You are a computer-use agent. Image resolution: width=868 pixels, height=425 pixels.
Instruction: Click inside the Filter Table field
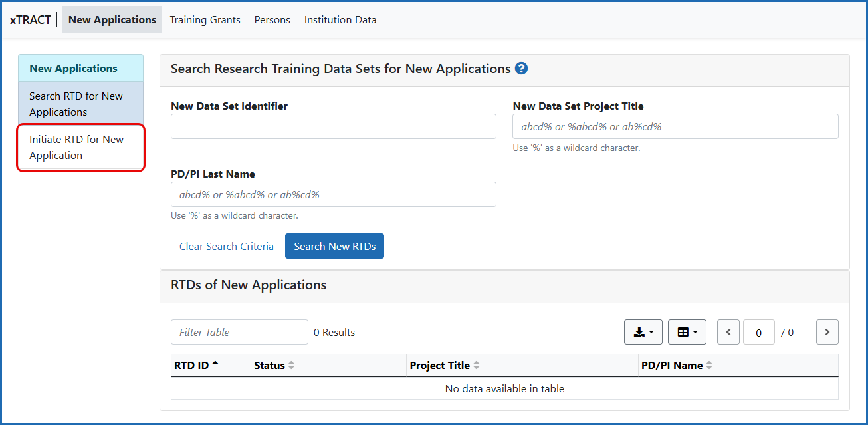coord(239,331)
